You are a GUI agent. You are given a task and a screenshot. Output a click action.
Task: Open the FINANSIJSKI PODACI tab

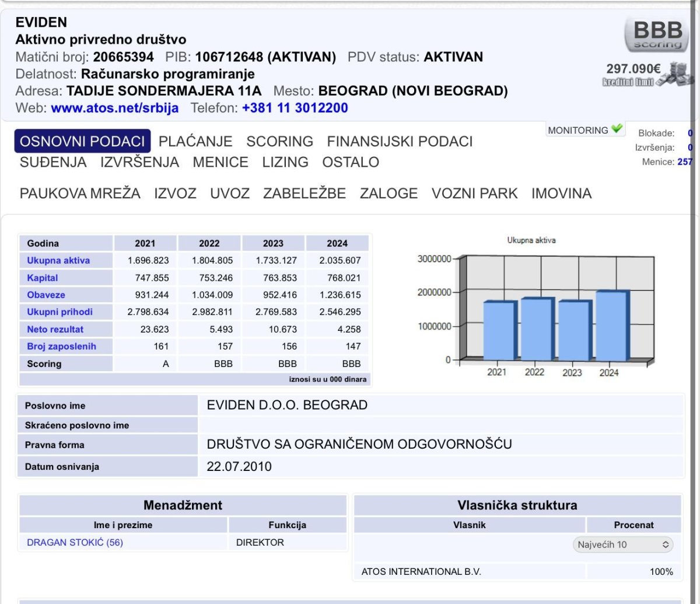click(400, 141)
